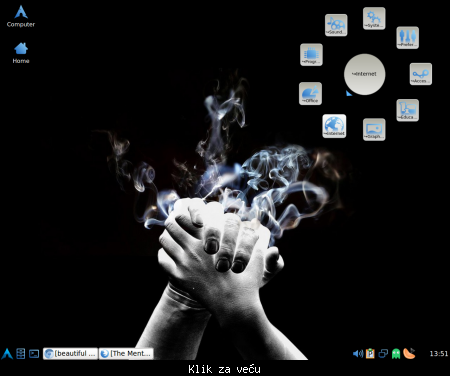Viewport: 450px width, 376px height.
Task: Open the Preferences category in the circular menu
Action: (407, 38)
